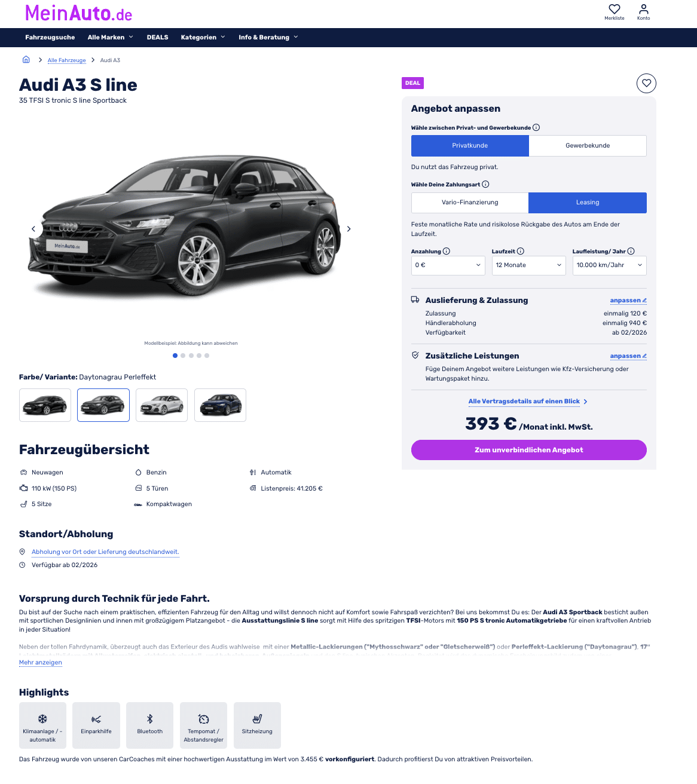Click Zum unverbindlichen Angebot button
Viewport: 697px width, 784px height.
point(529,450)
